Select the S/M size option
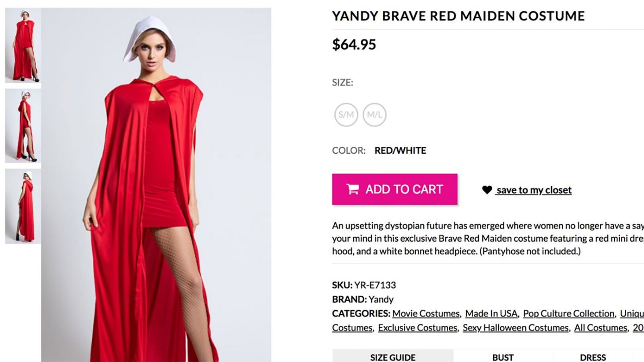This screenshot has width=644, height=362. point(346,115)
